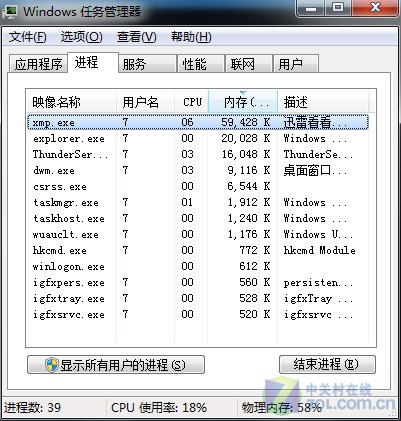Open the 性能 tab

click(200, 64)
